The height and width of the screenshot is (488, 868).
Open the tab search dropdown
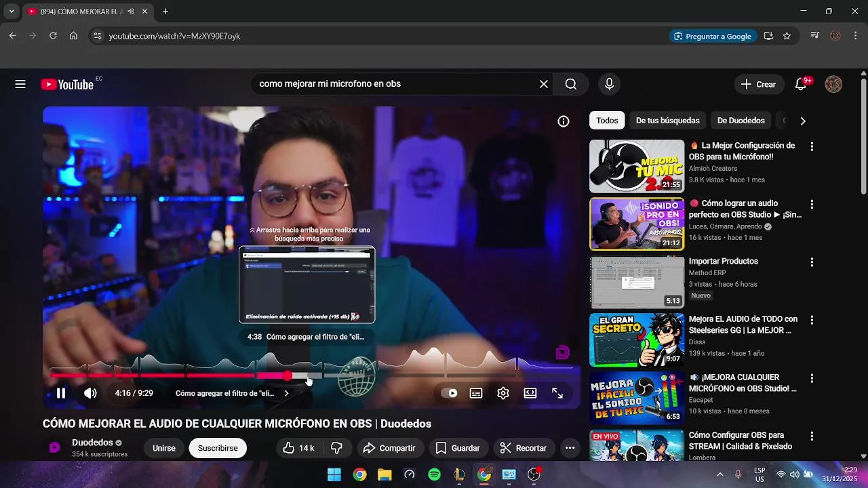pyautogui.click(x=11, y=12)
